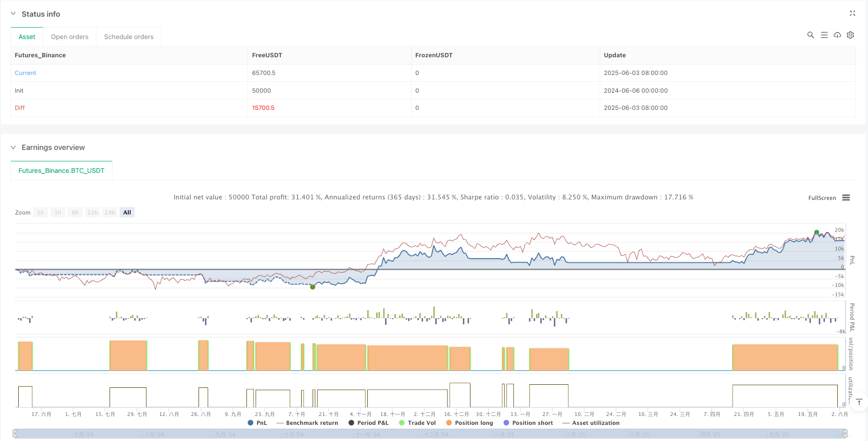Open the Schedule orders tab

click(x=129, y=37)
